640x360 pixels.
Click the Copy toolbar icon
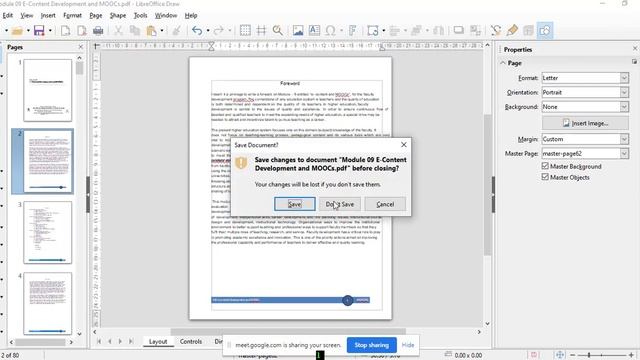(x=135, y=31)
